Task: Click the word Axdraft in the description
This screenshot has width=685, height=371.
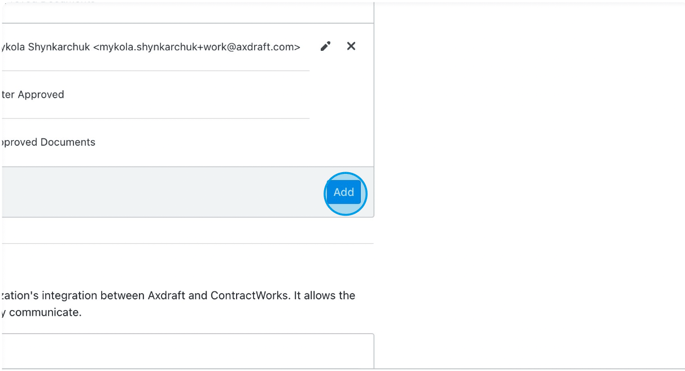Action: click(x=166, y=295)
